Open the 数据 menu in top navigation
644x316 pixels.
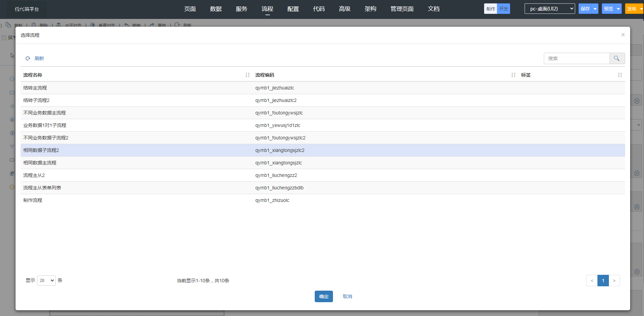[216, 9]
